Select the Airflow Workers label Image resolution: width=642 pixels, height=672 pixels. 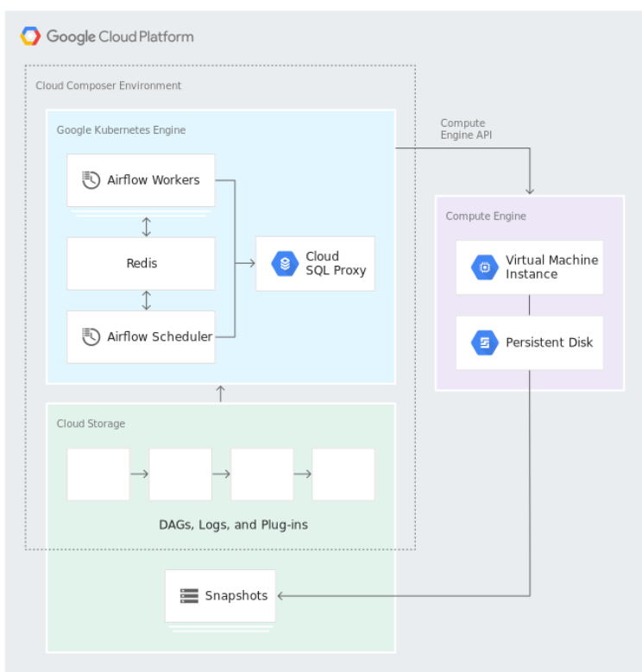154,180
